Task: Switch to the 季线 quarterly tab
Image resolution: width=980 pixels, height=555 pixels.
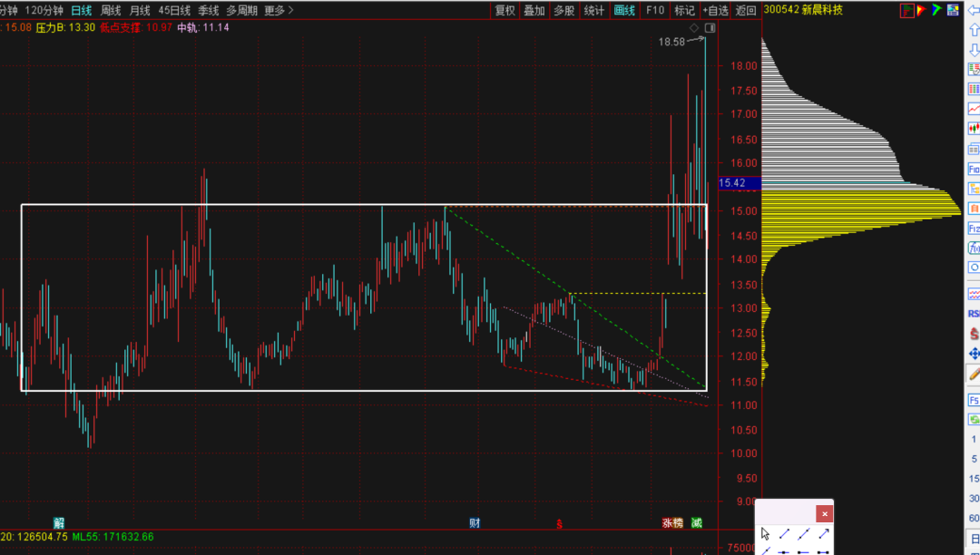Action: [x=208, y=10]
